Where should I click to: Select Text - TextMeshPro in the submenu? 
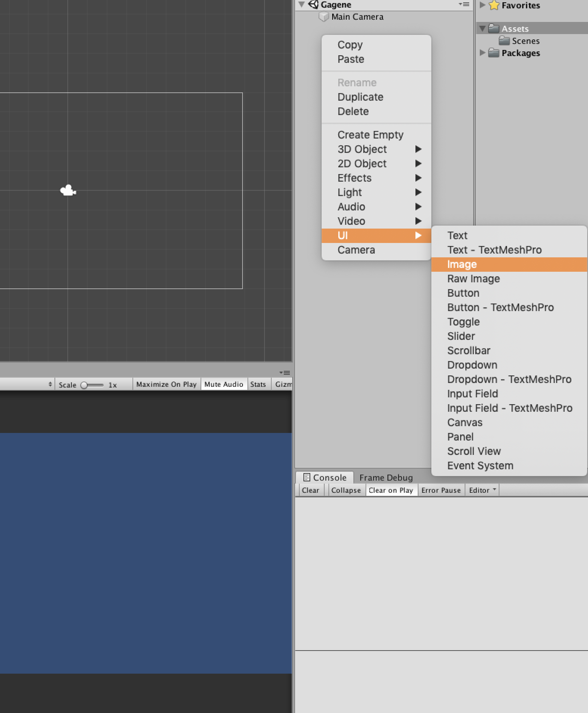click(x=509, y=250)
